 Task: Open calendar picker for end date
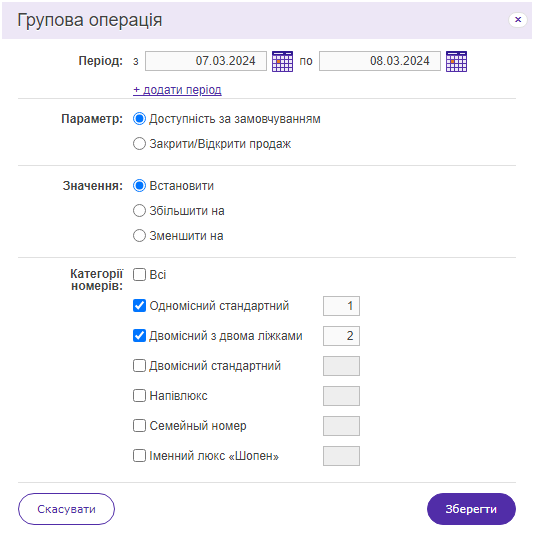coord(456,61)
